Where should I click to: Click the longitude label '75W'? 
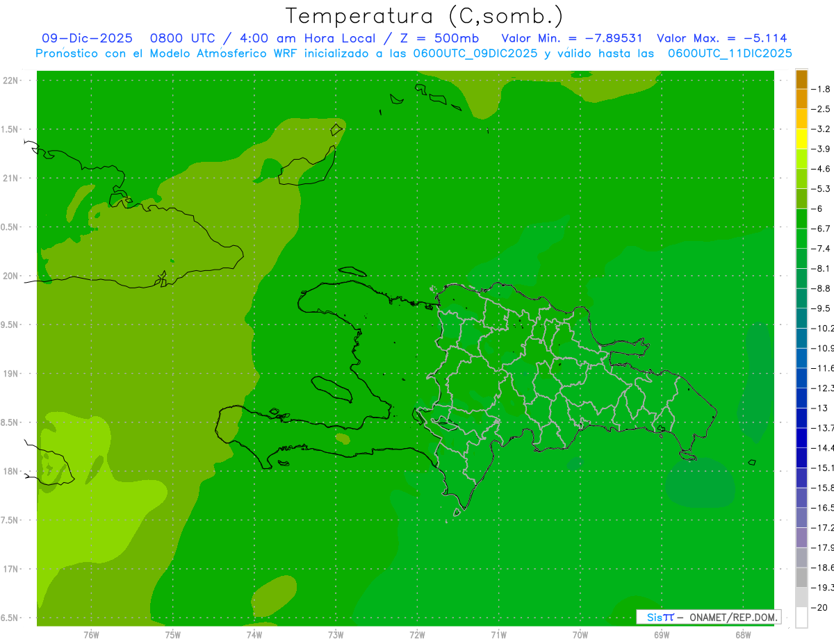pos(173,635)
